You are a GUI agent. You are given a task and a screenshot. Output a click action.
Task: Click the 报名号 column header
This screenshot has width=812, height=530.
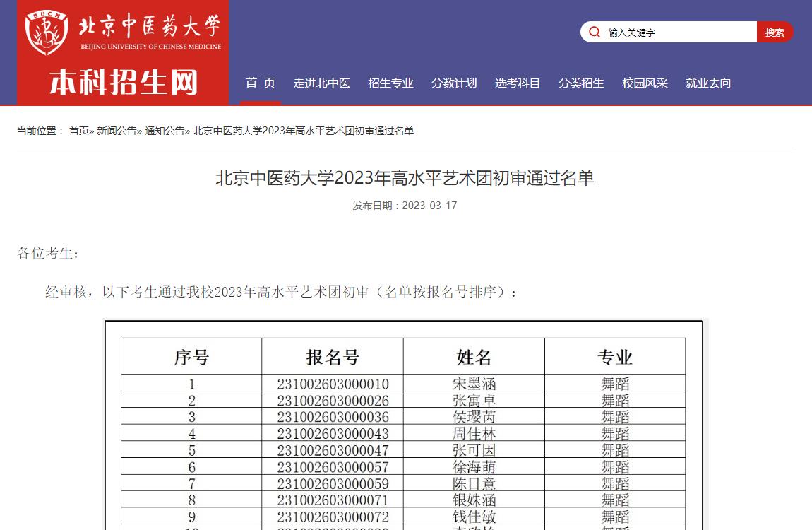(333, 357)
